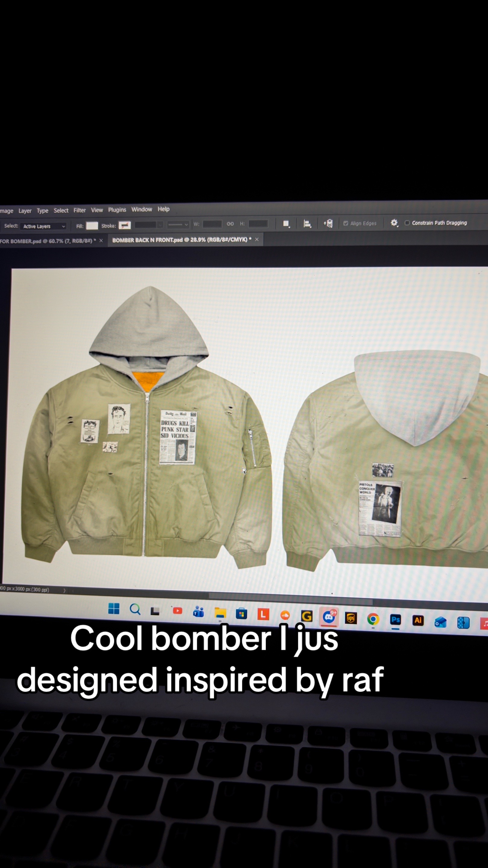Close the BOMBER BACK N FRONT.psd tab

pyautogui.click(x=257, y=239)
